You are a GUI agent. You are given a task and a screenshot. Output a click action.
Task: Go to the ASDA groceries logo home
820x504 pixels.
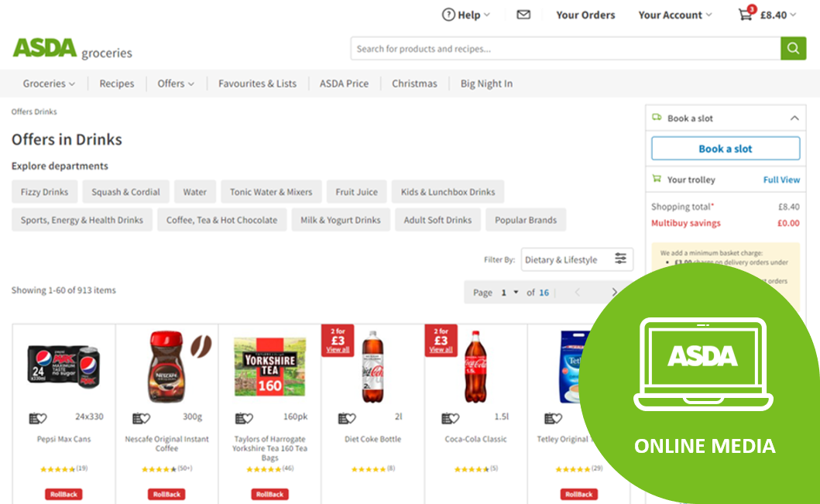[72, 49]
